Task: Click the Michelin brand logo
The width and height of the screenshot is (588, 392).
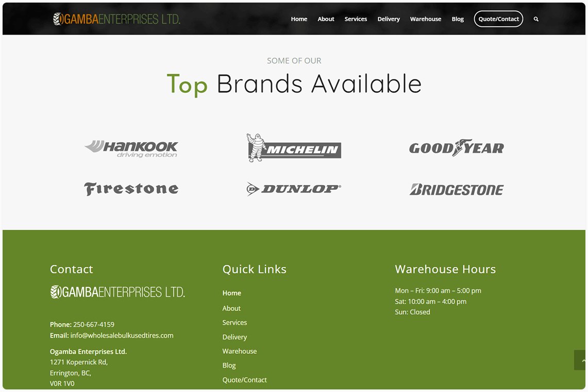Action: [x=294, y=148]
